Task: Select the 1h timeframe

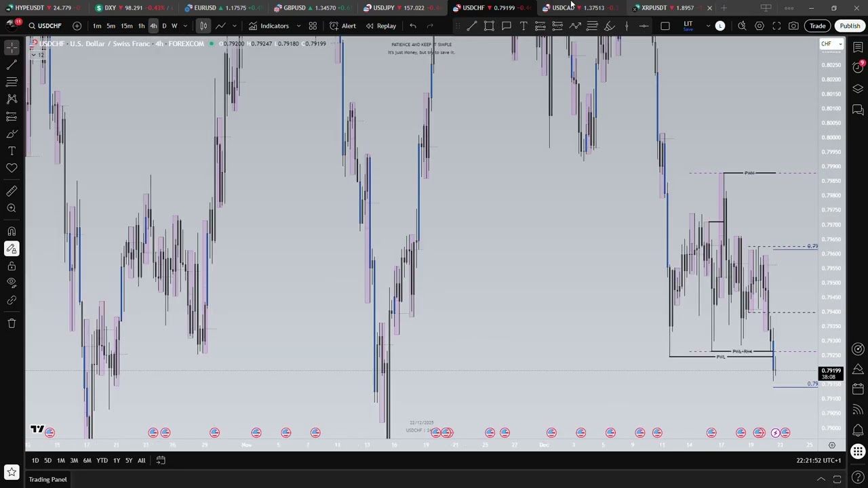Action: click(141, 26)
